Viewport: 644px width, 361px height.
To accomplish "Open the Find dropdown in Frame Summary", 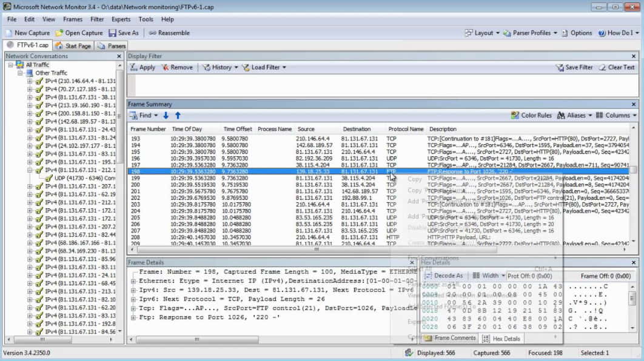I will click(144, 116).
